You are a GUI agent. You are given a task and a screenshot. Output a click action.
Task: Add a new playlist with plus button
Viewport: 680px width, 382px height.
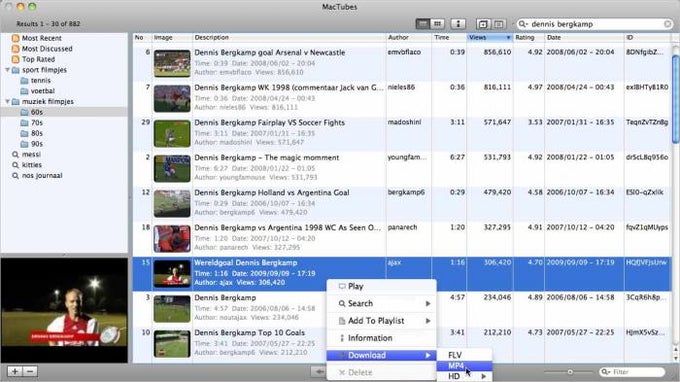click(15, 372)
